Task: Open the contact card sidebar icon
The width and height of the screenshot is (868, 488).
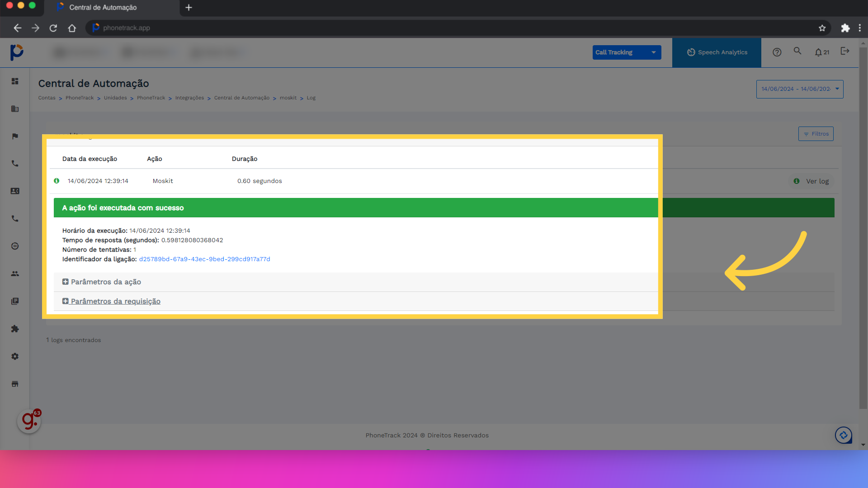Action: pos(15,191)
